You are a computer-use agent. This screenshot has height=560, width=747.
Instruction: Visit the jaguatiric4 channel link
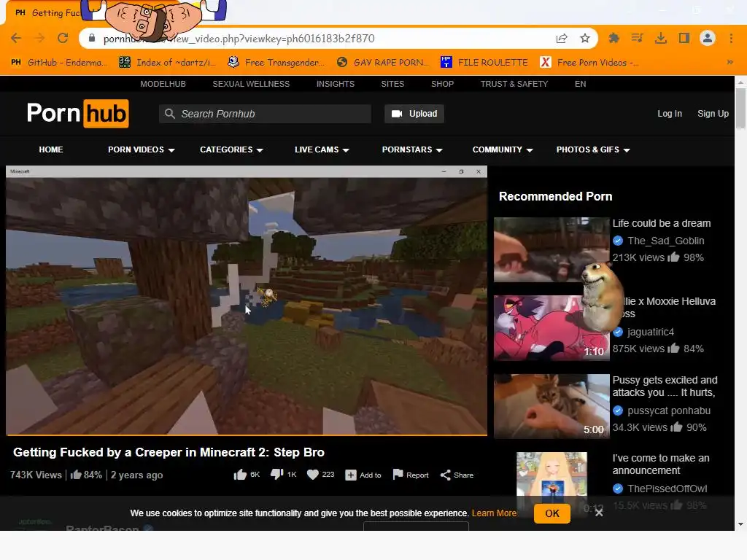click(651, 332)
